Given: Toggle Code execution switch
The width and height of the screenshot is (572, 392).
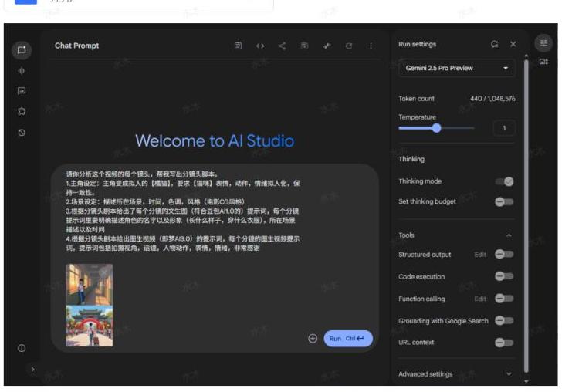Looking at the screenshot, I should [x=505, y=276].
